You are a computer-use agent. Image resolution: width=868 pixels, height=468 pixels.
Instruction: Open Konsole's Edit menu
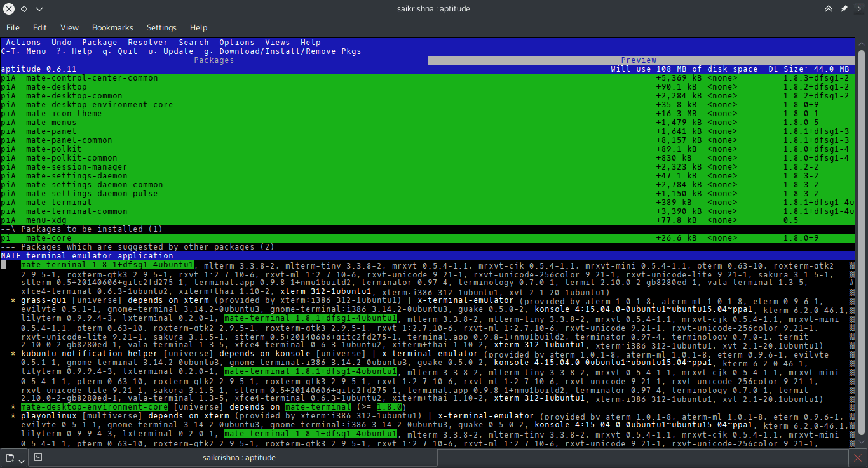40,28
